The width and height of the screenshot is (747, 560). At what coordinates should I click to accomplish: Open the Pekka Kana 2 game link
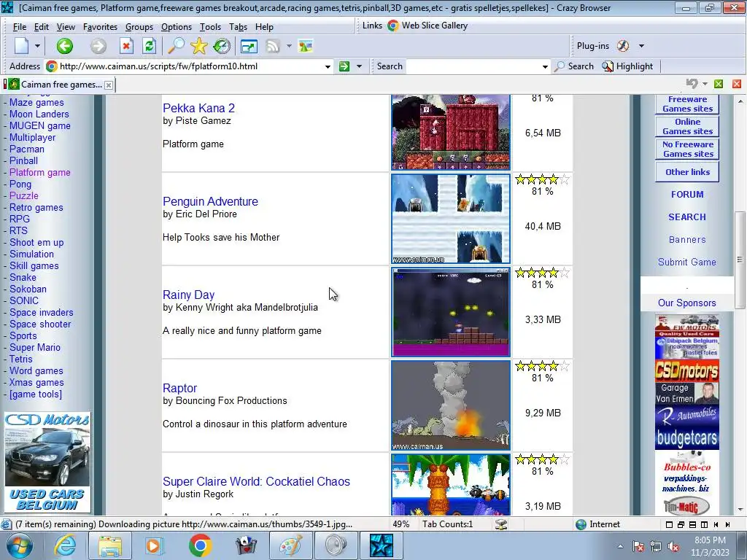click(x=198, y=108)
